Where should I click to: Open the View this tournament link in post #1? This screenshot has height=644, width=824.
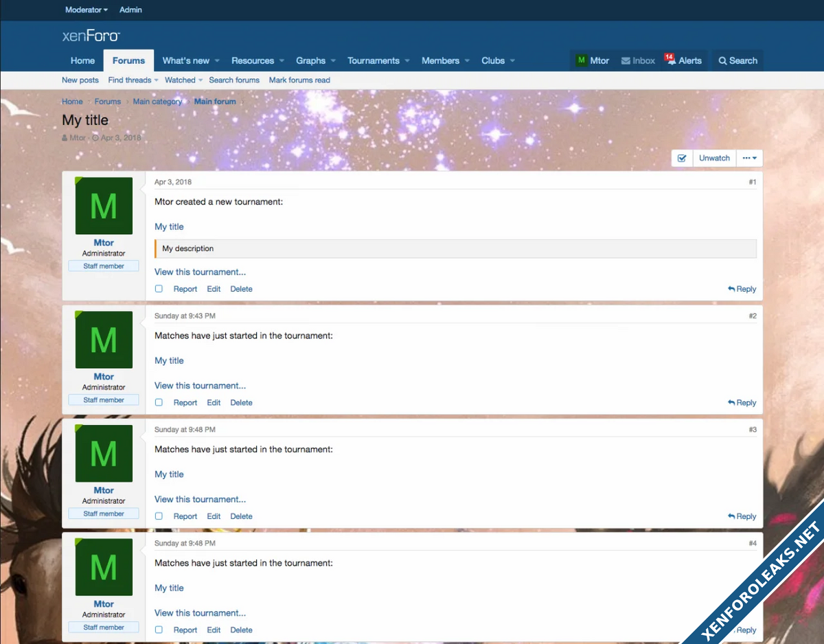click(200, 272)
